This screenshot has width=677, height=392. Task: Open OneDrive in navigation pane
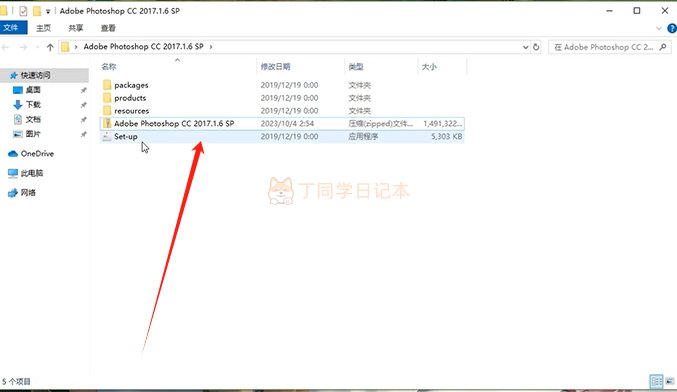click(x=37, y=154)
